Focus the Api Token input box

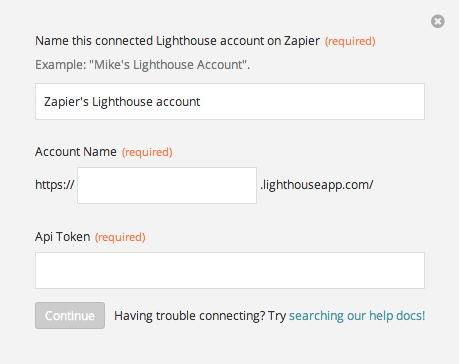point(230,270)
